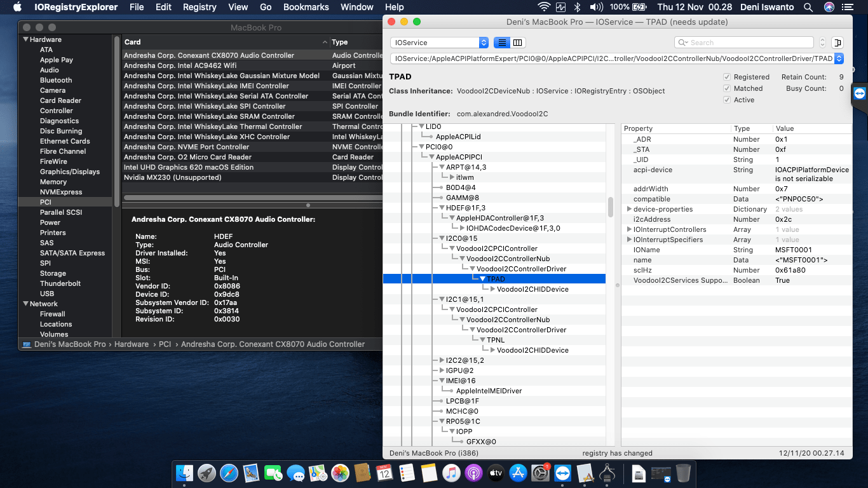
Task: Open the Go menu
Action: pos(266,7)
